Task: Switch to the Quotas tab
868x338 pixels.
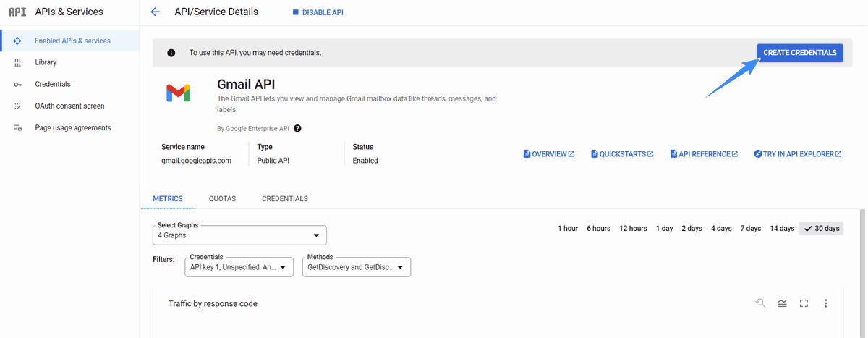Action: (x=222, y=199)
